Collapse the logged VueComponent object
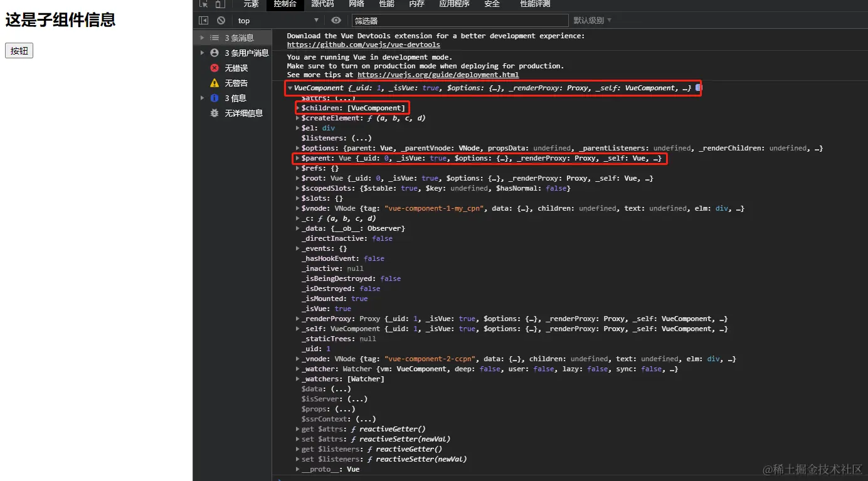Screen dimensions: 868x481 point(290,88)
